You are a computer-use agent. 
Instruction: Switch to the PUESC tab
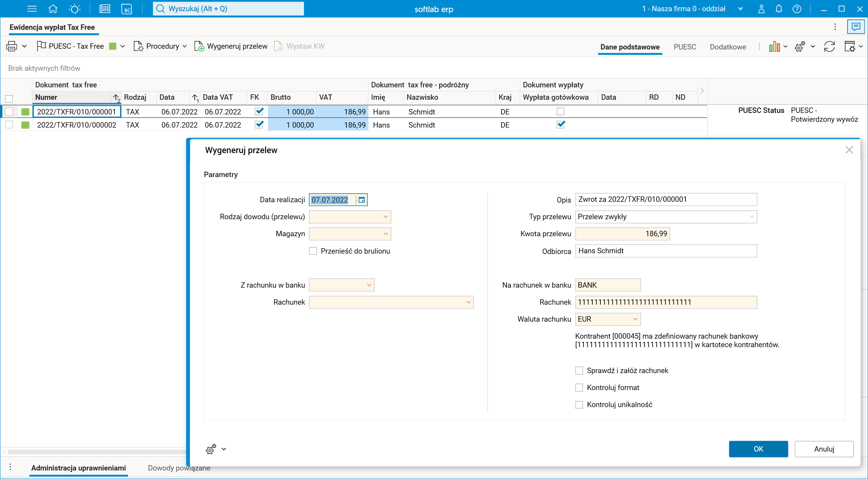[685, 47]
